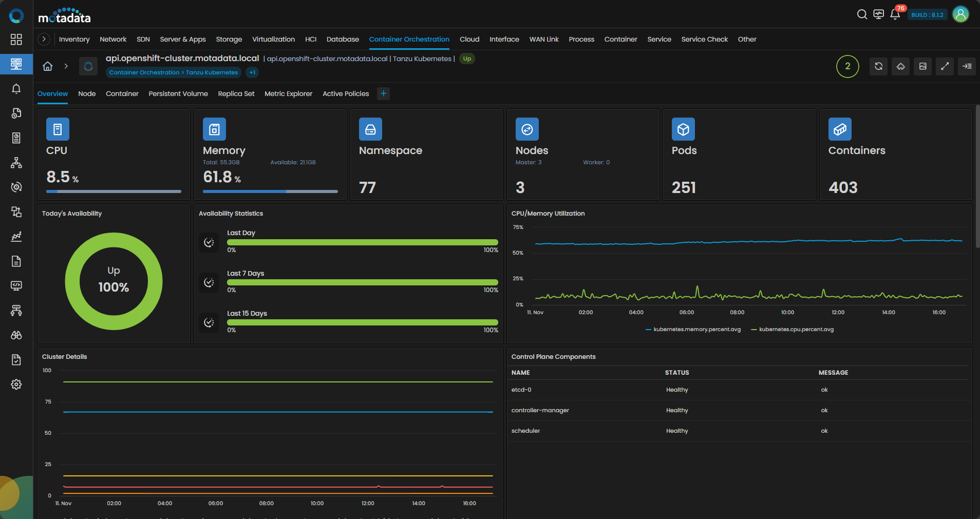This screenshot has height=519, width=980.
Task: Open the dashboards grid icon in sidebar
Action: coord(16,40)
